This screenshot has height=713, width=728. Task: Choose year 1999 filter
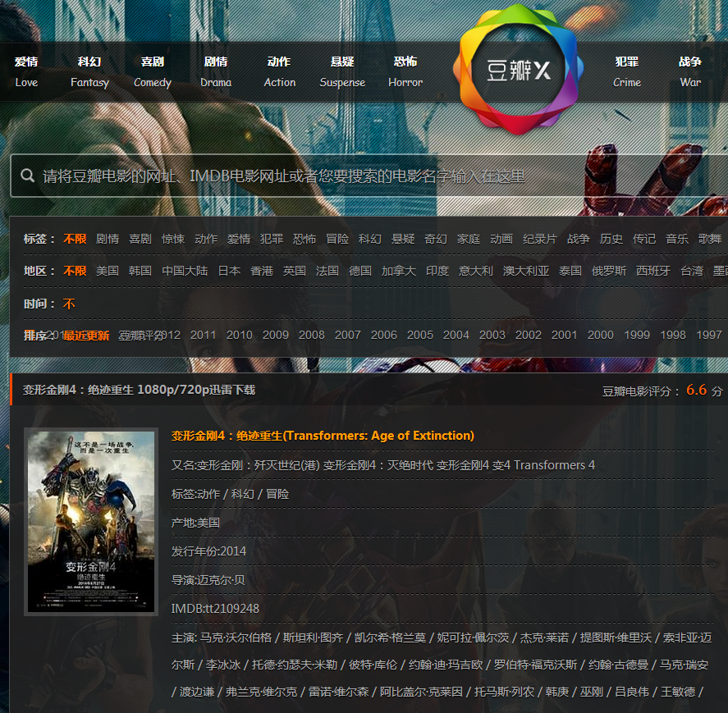(x=637, y=335)
